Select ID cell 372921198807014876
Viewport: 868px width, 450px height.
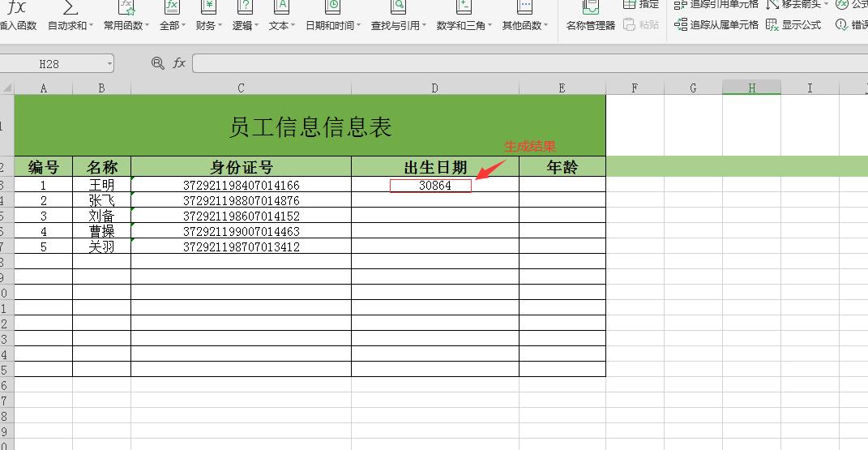click(x=241, y=200)
